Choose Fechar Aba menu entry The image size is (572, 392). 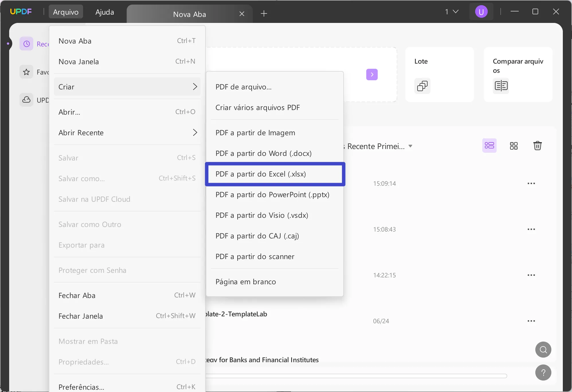coord(127,295)
